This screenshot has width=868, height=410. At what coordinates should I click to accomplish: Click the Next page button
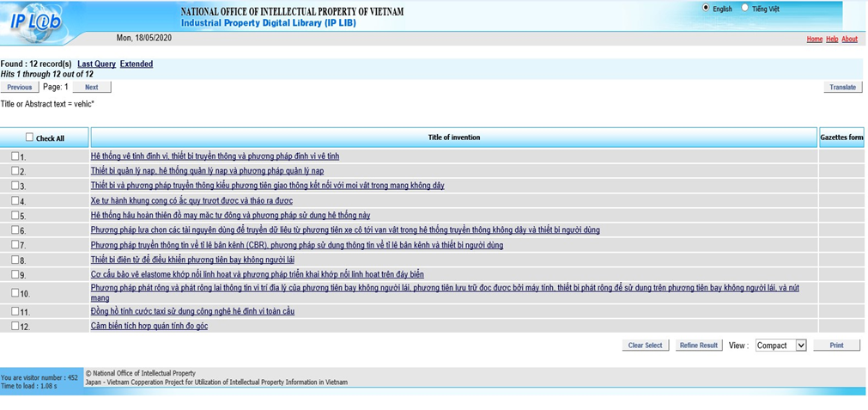(x=92, y=87)
